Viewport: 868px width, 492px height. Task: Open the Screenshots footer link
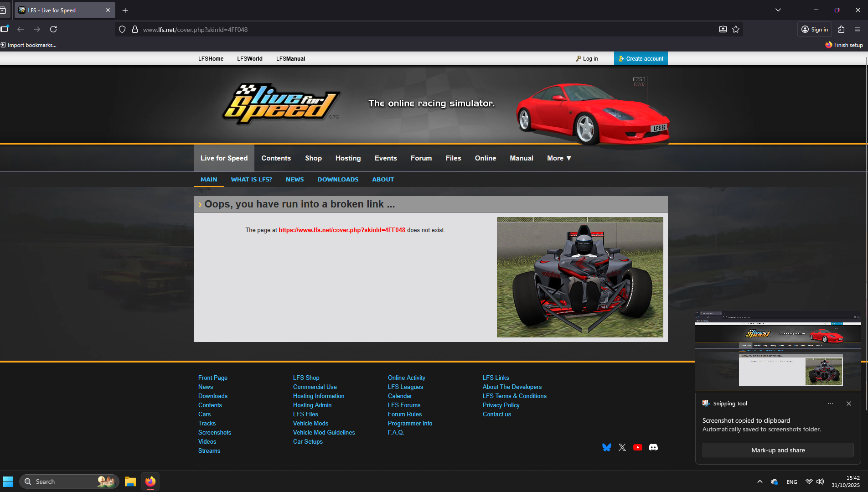click(215, 433)
